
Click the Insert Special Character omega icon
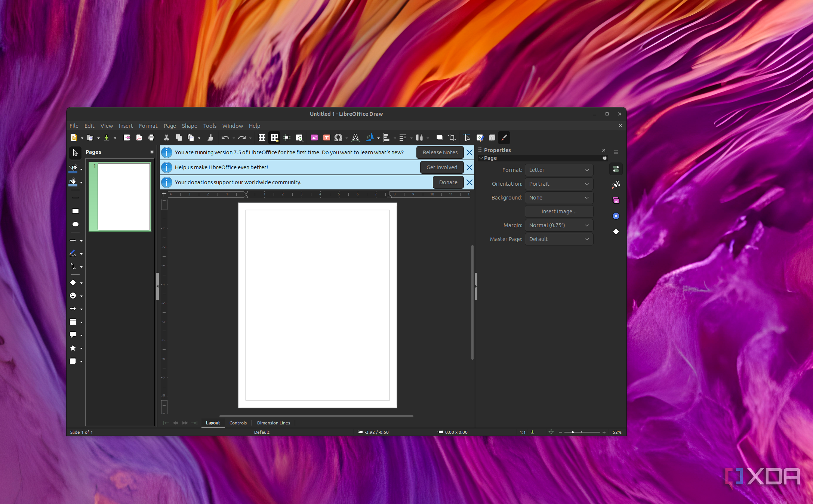click(x=338, y=138)
